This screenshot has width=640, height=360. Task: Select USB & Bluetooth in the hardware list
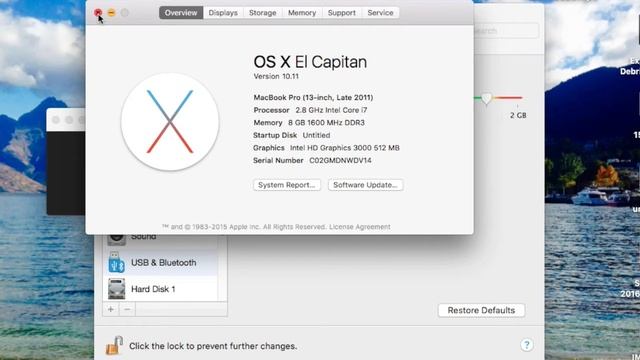pos(160,262)
